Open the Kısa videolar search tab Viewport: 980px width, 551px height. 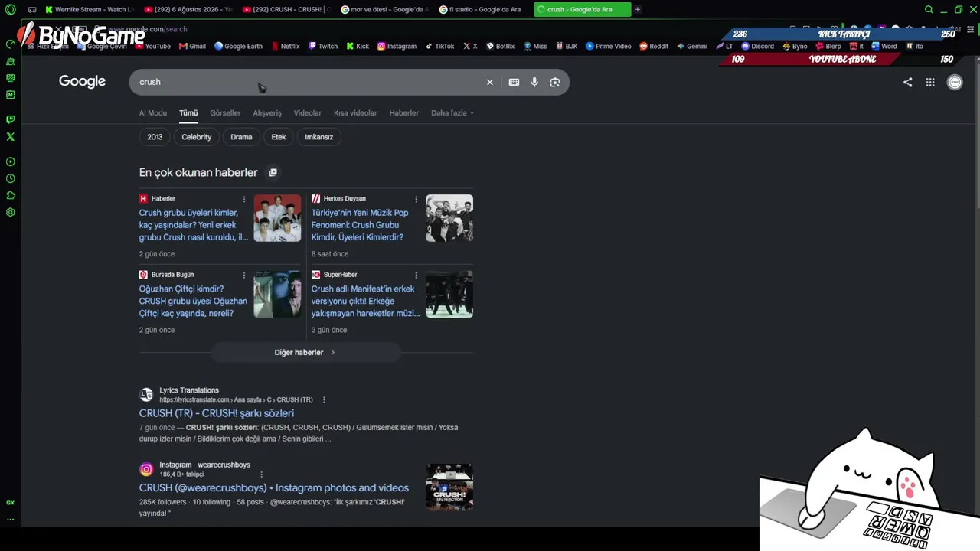355,112
